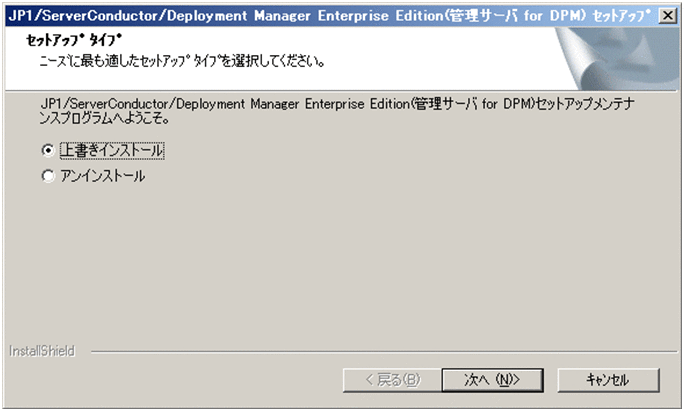Click the キャンセル button
Screen dimensions: 685x413
tap(607, 380)
